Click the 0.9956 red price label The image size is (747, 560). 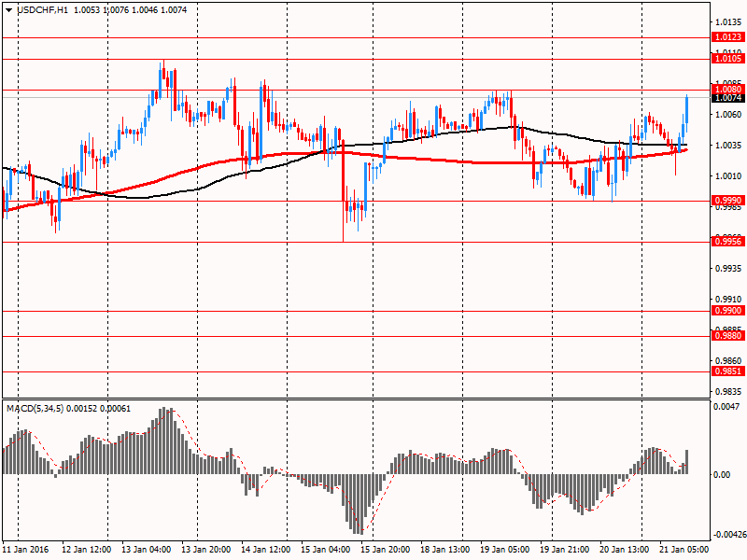727,242
